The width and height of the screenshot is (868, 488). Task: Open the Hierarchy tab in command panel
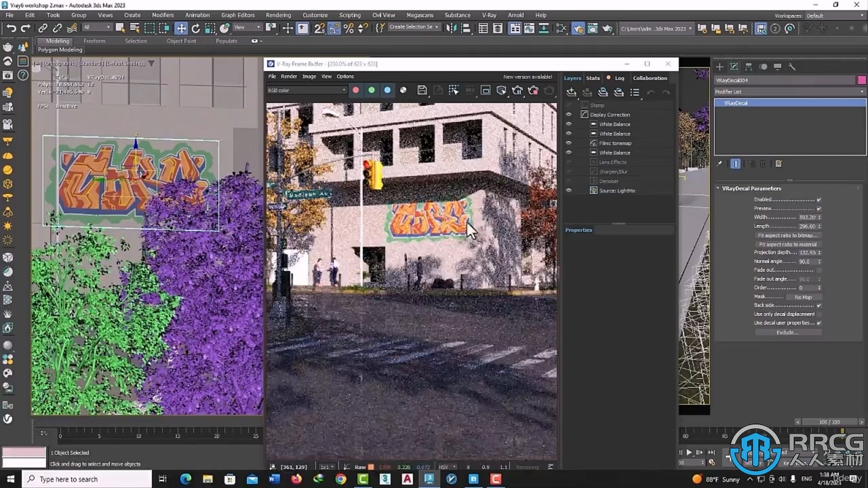click(x=749, y=66)
